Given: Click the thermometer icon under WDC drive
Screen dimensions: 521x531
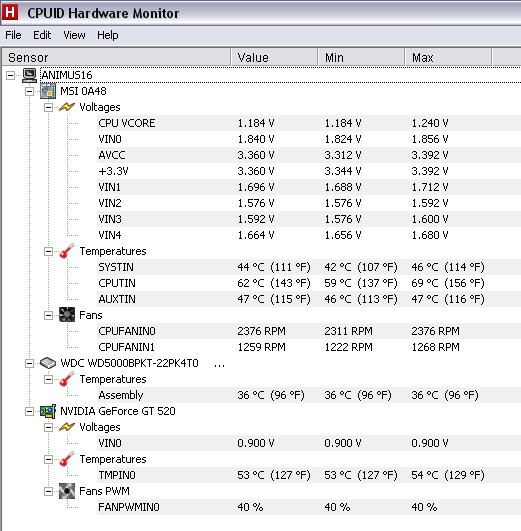Looking at the screenshot, I should coord(67,379).
